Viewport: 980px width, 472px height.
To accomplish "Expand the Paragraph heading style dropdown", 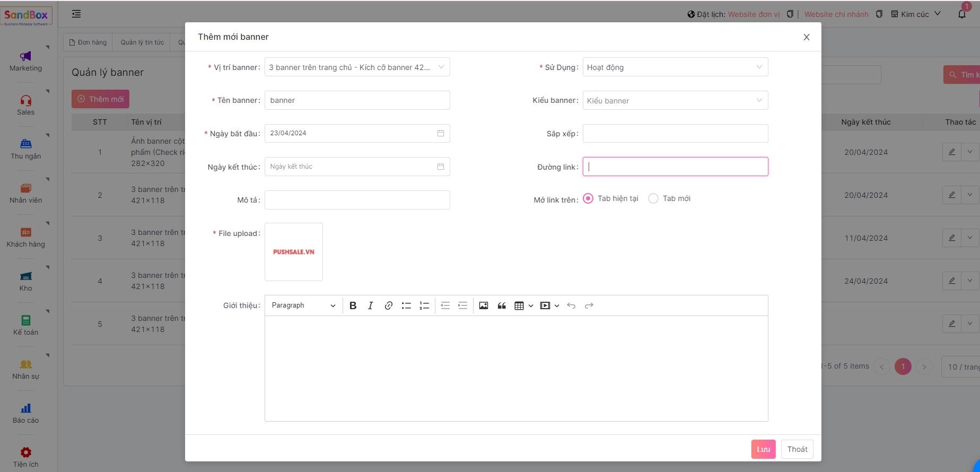I will pyautogui.click(x=303, y=305).
